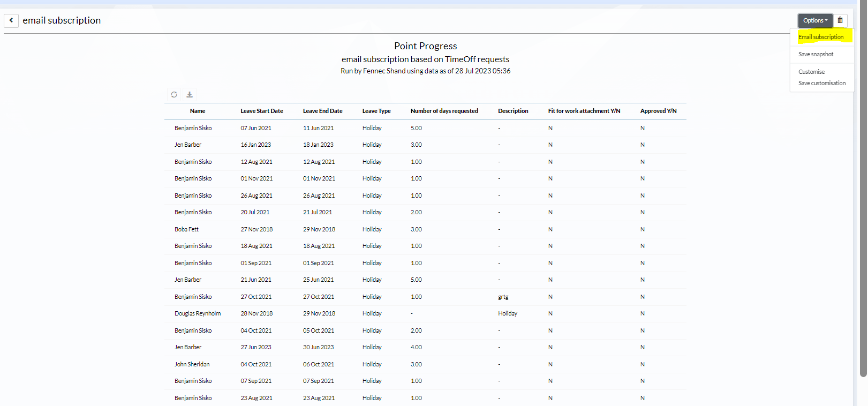Sort by the Name column header

(x=198, y=111)
